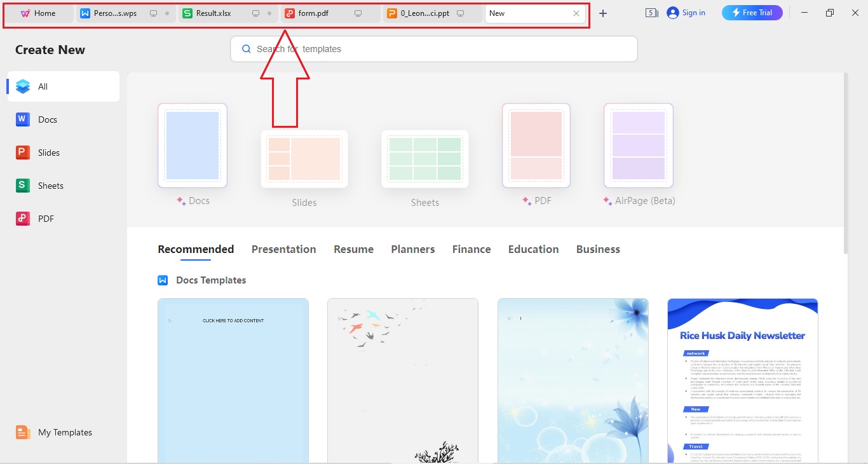Open the flying birds template

(403, 381)
